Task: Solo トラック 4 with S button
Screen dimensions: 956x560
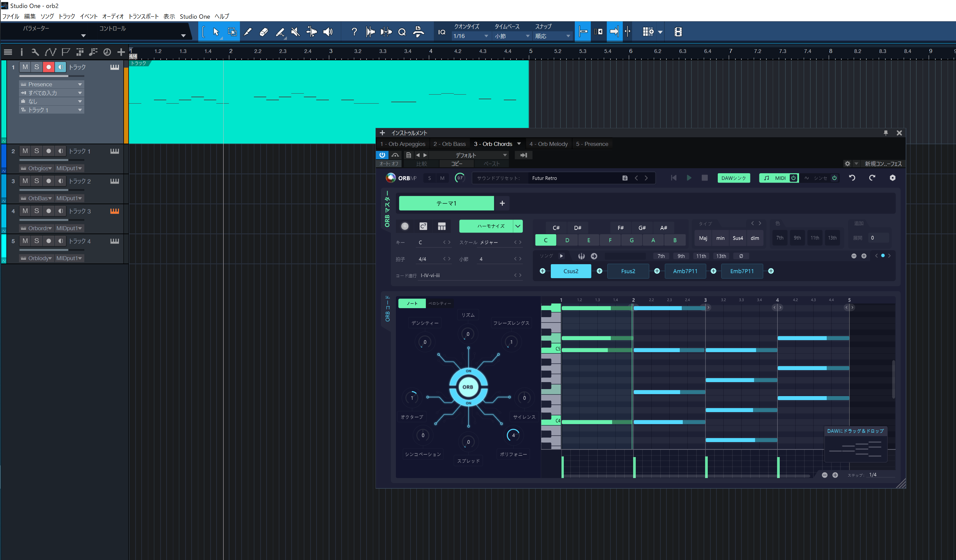Action: tap(36, 241)
